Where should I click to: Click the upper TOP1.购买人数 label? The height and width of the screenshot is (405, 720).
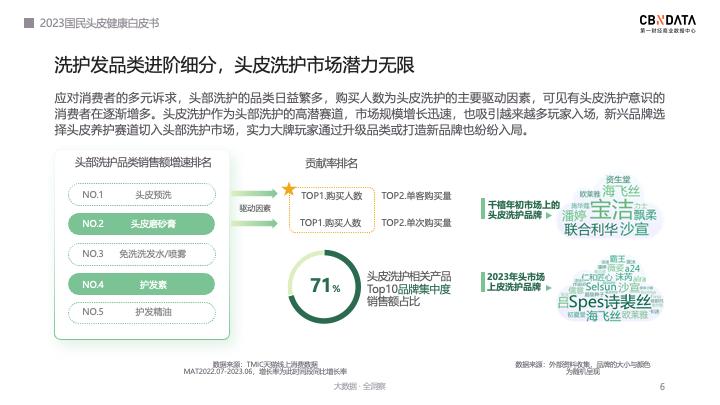point(332,196)
